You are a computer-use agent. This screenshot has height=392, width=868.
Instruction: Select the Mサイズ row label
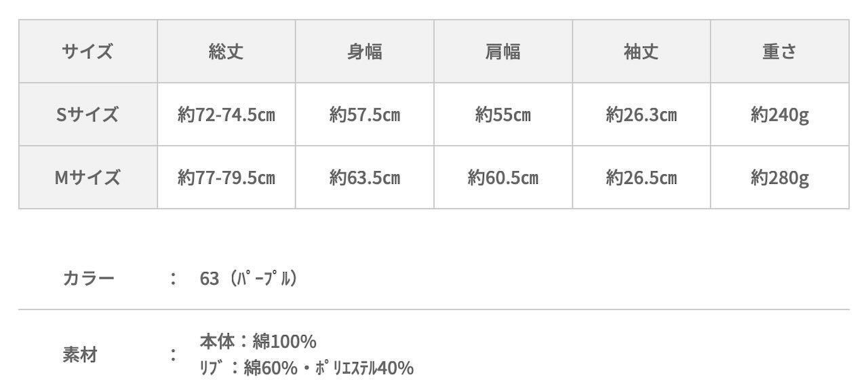pos(88,178)
